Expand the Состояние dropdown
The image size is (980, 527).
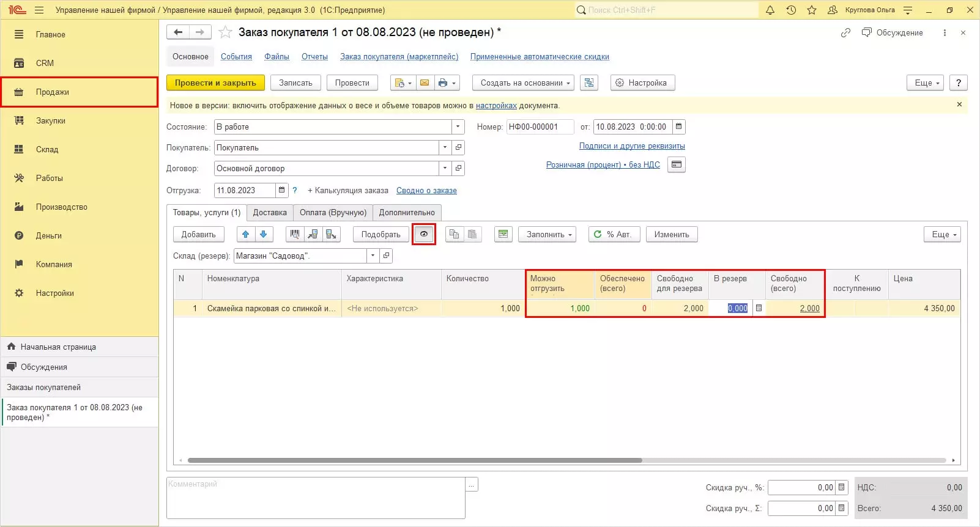pyautogui.click(x=458, y=127)
